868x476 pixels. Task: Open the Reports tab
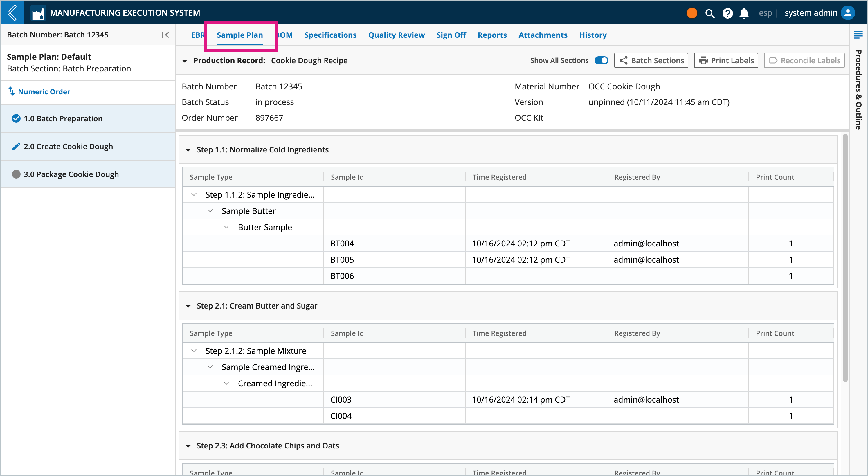pos(492,35)
